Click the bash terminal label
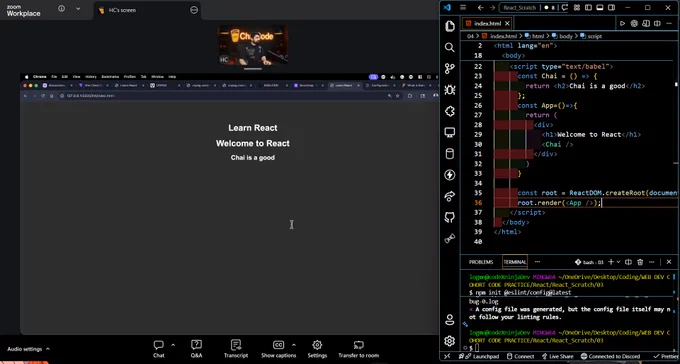The width and height of the screenshot is (680, 364). 589,262
